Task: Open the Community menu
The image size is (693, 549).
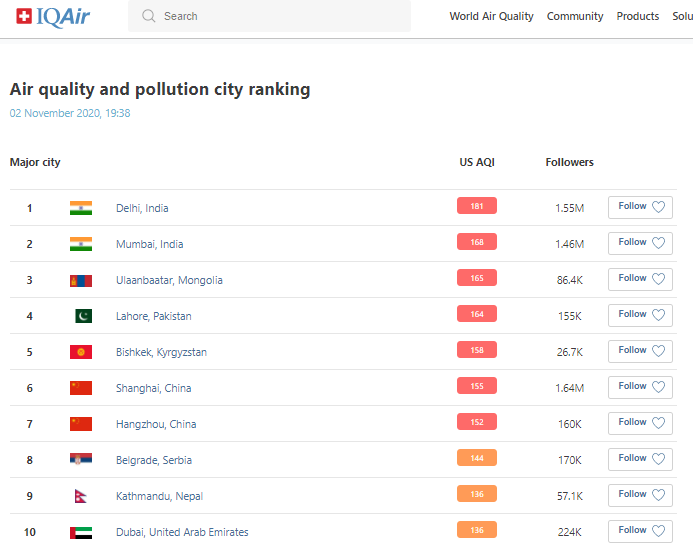Action: pos(575,16)
